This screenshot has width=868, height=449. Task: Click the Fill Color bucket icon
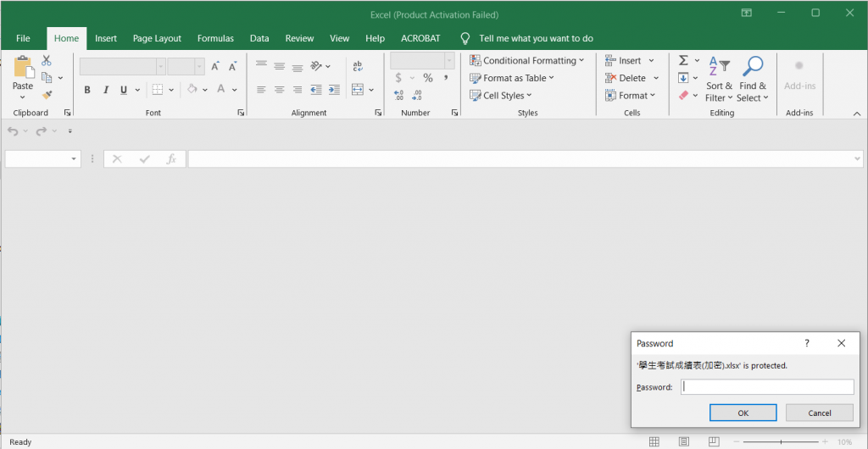point(192,89)
